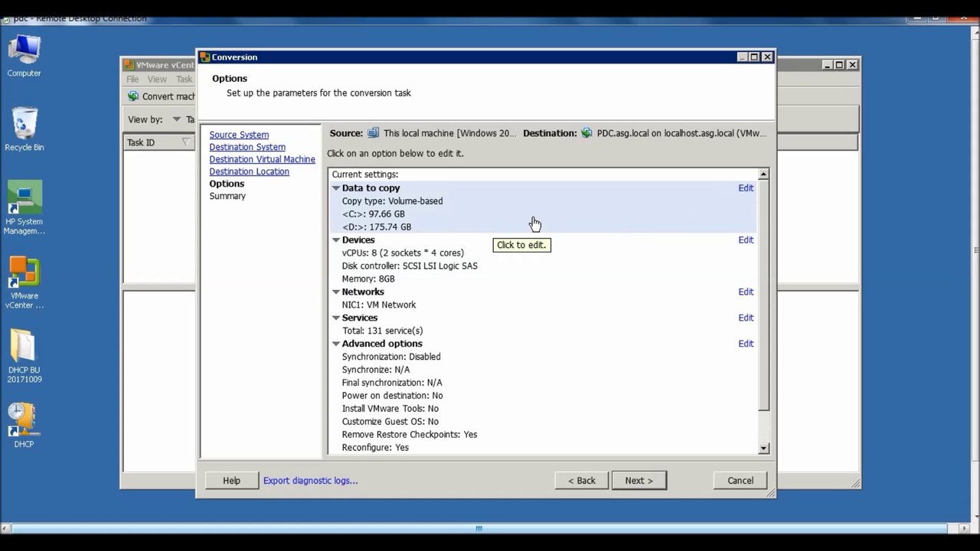Click the Back button
This screenshot has height=551, width=980.
coord(582,481)
